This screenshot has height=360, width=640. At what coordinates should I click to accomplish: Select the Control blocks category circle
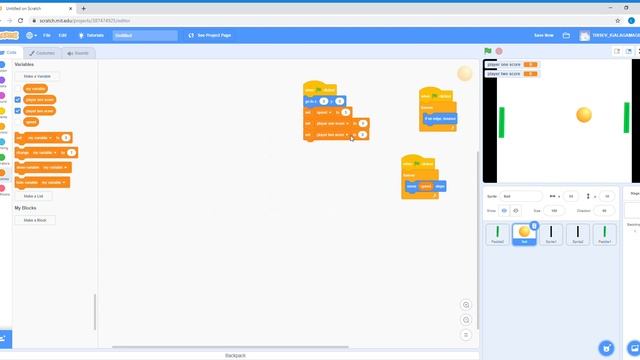click(x=2, y=127)
